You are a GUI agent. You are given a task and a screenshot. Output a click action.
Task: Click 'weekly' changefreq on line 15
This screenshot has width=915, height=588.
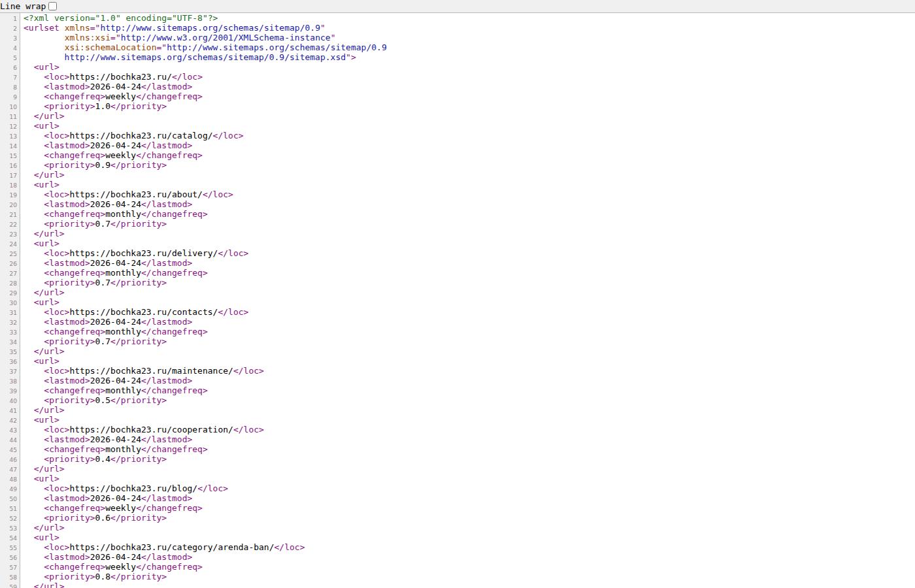121,155
